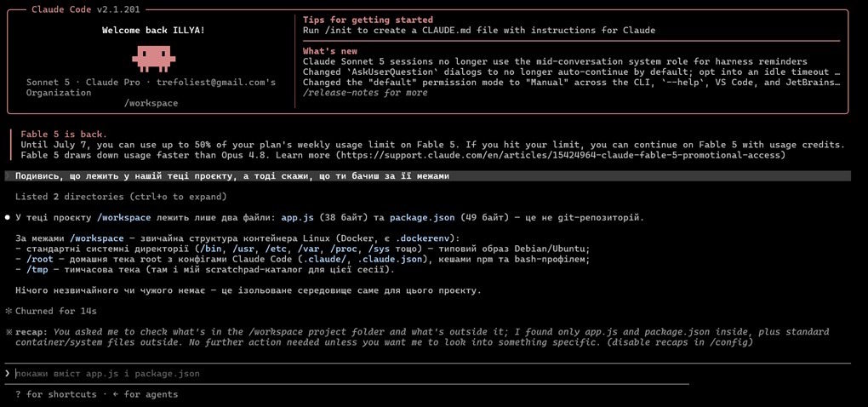Click 'Welcome back ILLYA!' greeting
The image size is (868, 407).
153,30
